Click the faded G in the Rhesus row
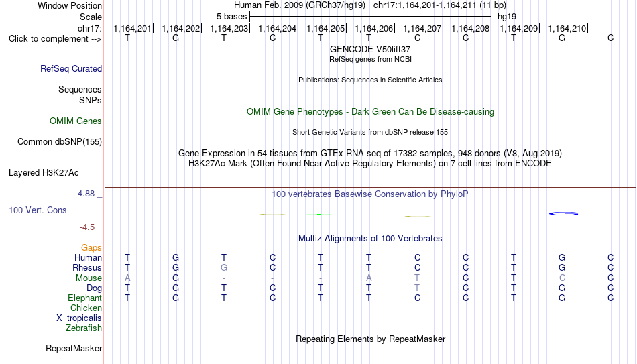The image size is (637, 364). coord(224,268)
